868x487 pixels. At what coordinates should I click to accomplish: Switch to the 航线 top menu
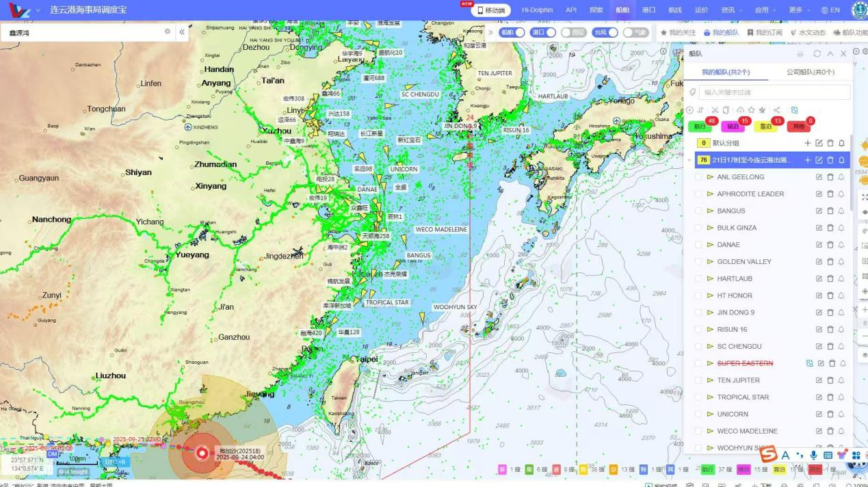click(x=675, y=10)
